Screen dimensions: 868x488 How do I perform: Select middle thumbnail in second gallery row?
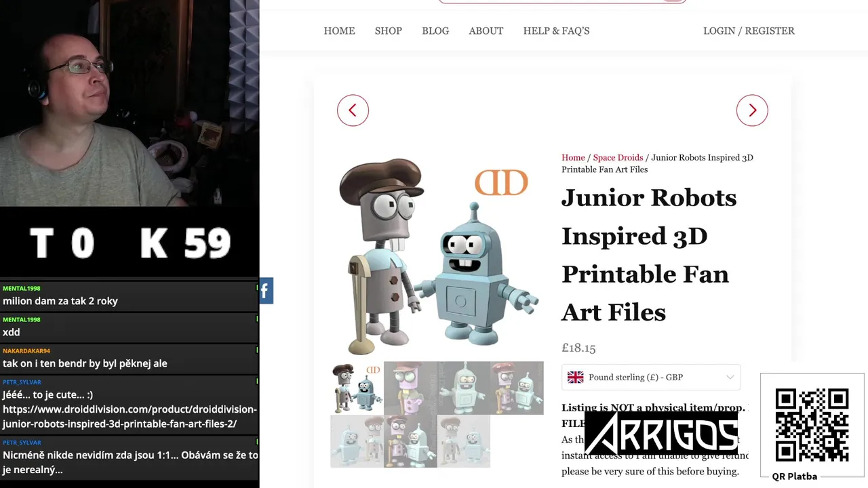[410, 441]
